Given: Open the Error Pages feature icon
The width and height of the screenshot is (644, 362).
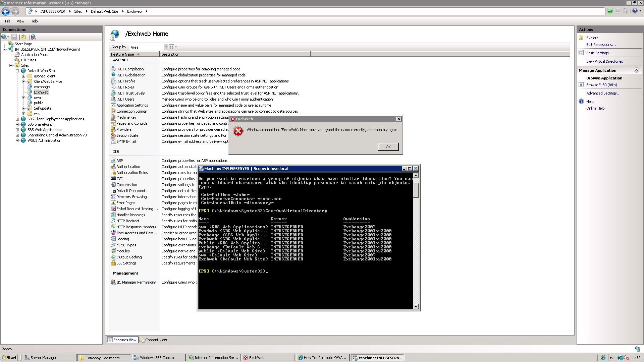Looking at the screenshot, I should [113, 203].
